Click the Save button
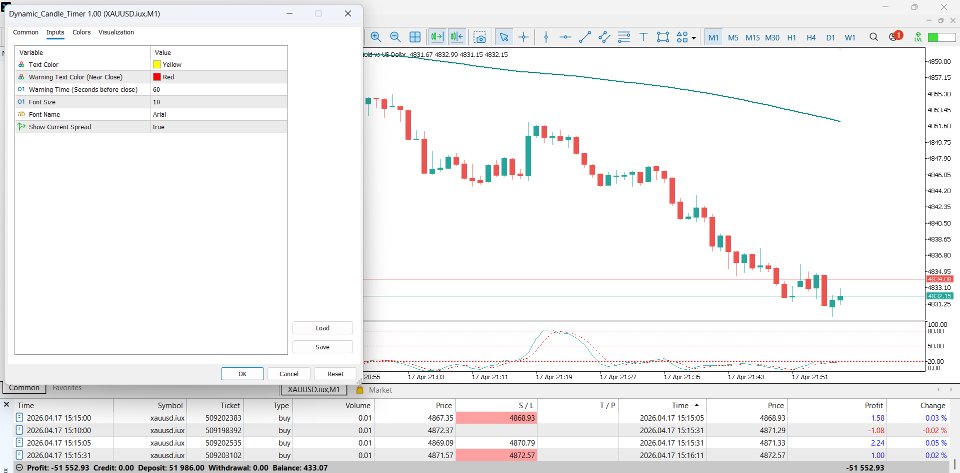This screenshot has height=473, width=960. coord(322,347)
